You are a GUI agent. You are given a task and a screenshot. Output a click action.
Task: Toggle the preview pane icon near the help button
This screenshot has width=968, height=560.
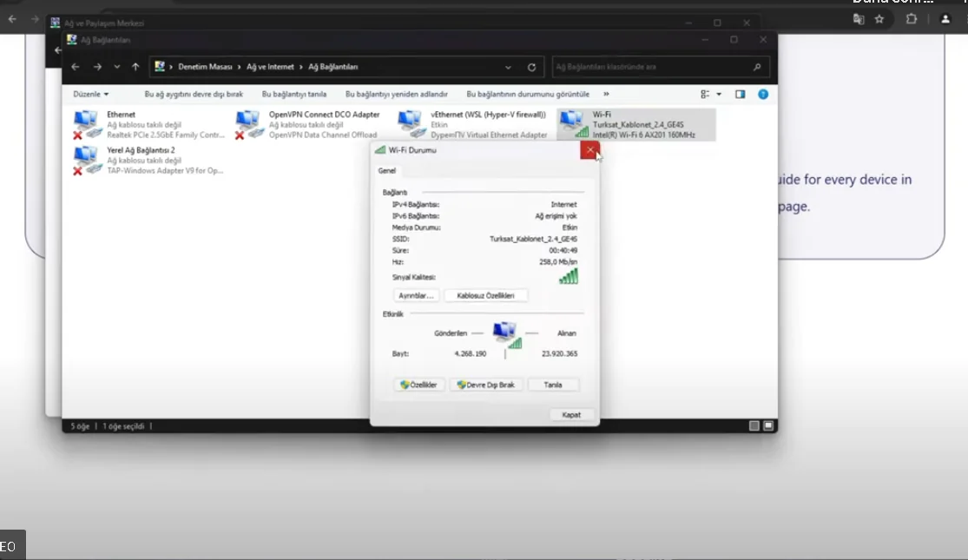tap(740, 94)
